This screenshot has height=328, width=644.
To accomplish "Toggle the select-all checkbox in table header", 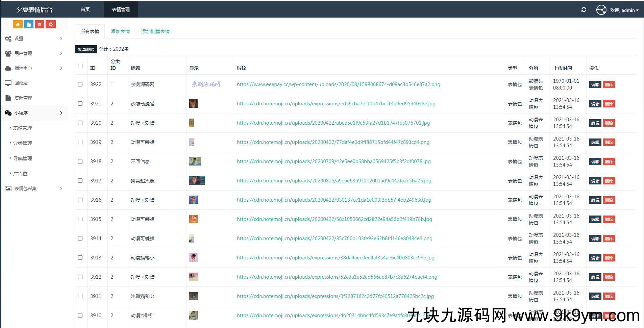I will click(x=80, y=66).
